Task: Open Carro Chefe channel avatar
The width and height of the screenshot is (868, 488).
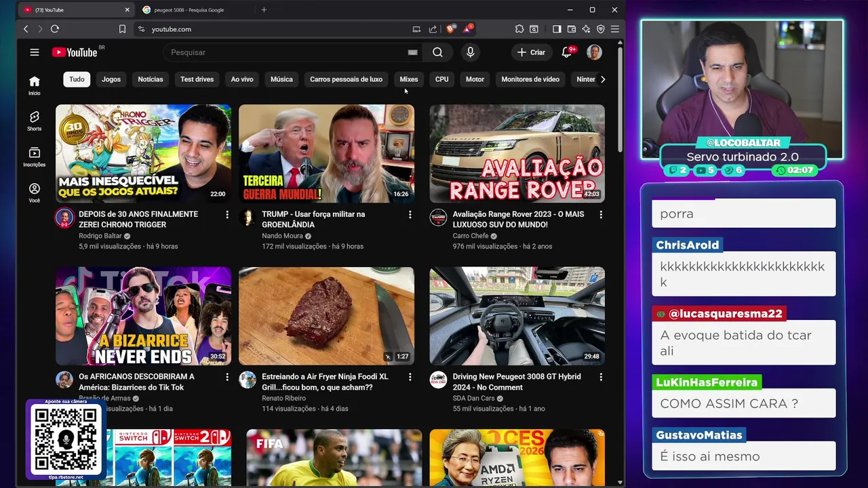Action: [438, 218]
